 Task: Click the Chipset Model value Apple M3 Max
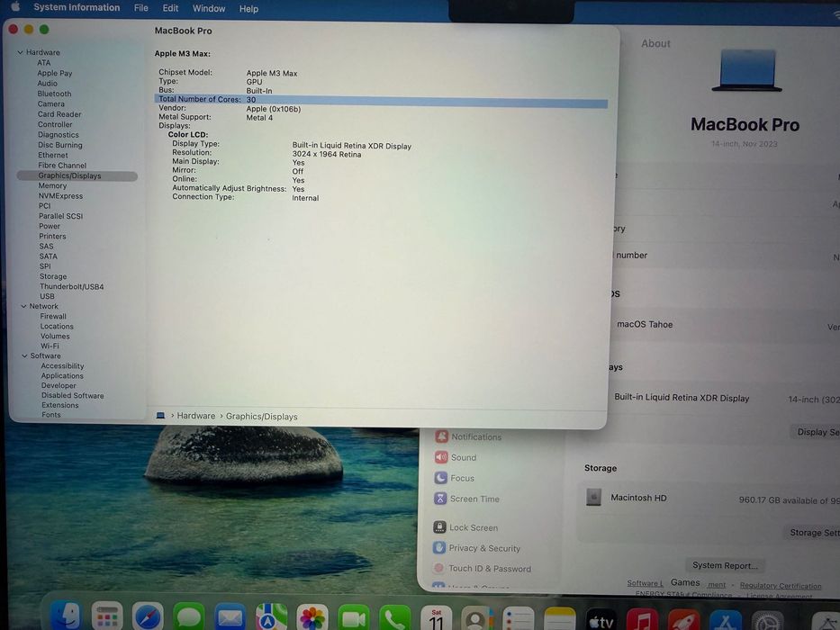tap(272, 73)
